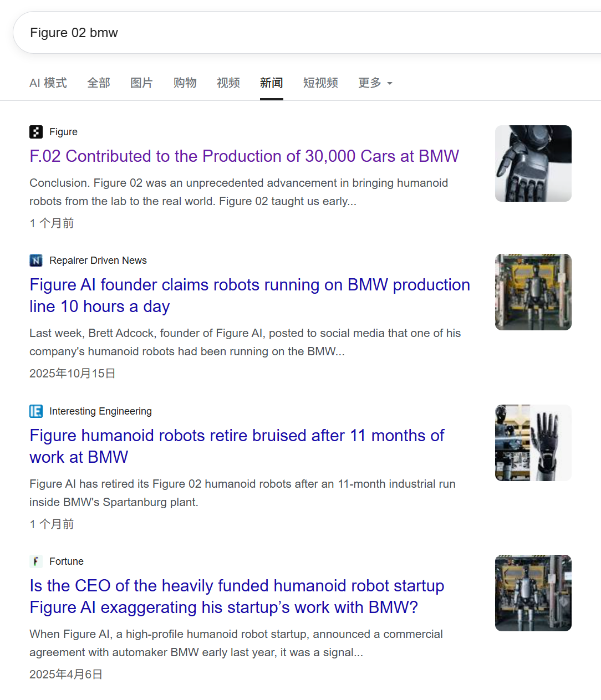Expand the 更多 dropdown menu
The image size is (601, 700).
[375, 83]
